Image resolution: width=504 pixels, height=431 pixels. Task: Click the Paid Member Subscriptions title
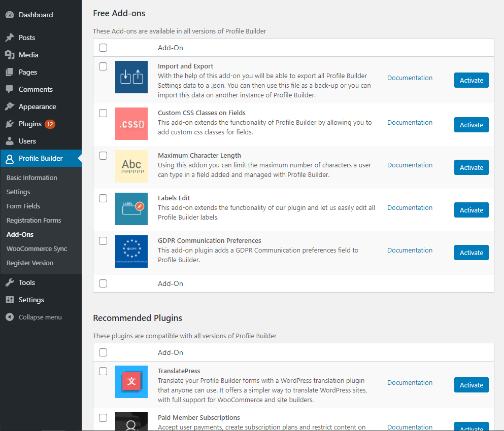199,417
